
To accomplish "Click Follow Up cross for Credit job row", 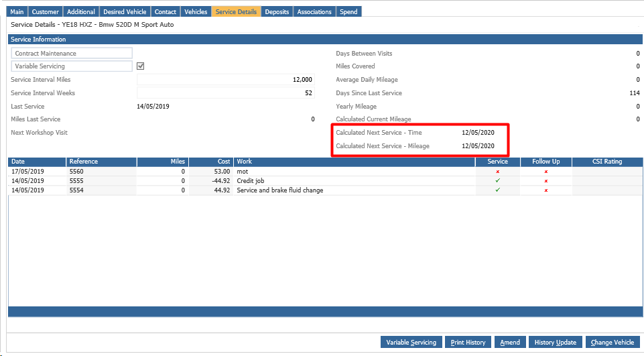I will pos(546,181).
